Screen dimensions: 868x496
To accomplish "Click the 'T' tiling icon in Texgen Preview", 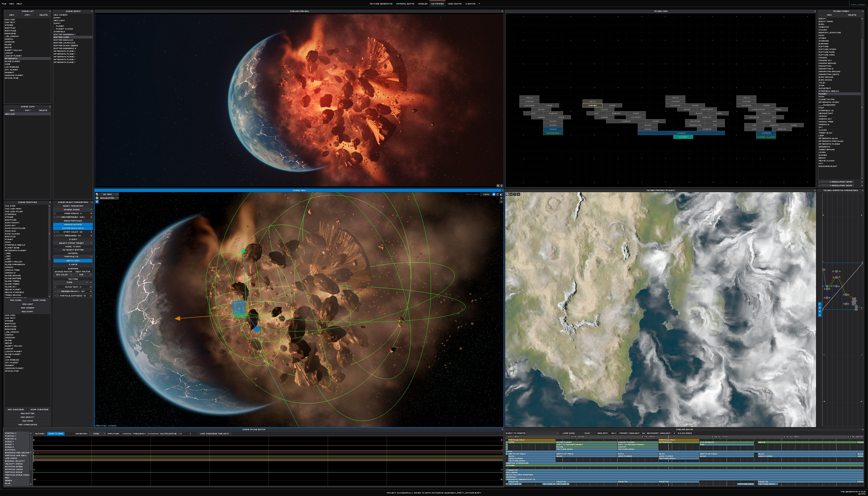I will point(515,194).
